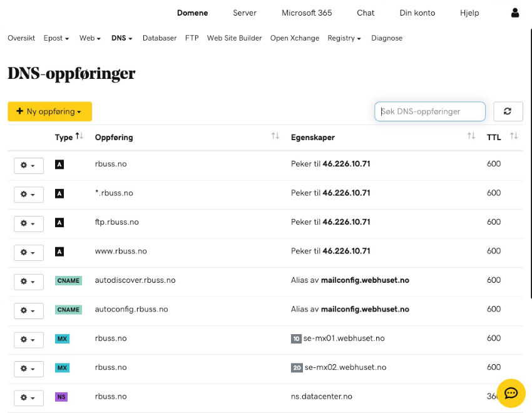Expand the Web dropdown menu

click(x=90, y=38)
